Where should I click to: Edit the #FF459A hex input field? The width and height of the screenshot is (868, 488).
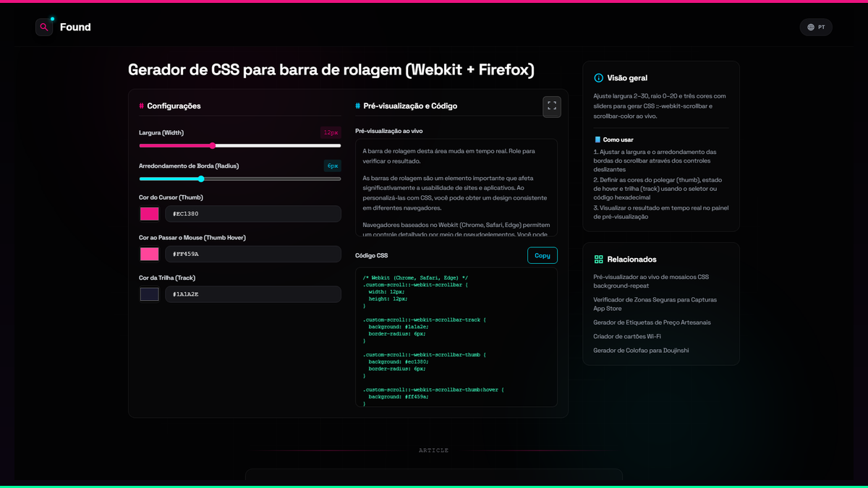253,254
